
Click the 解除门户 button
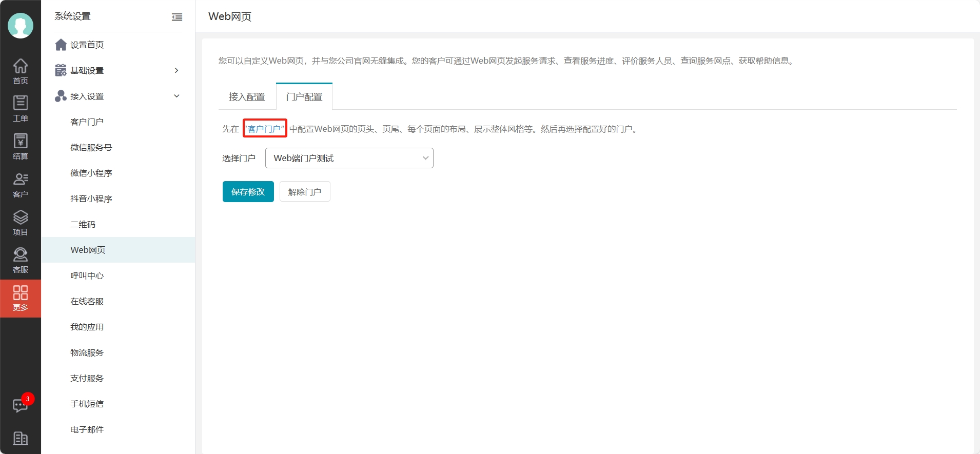coord(305,191)
